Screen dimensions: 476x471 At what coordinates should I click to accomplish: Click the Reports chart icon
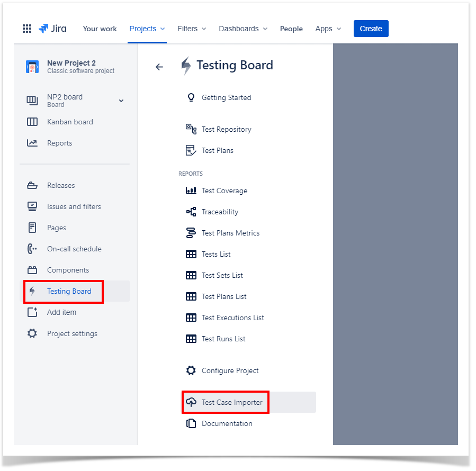pos(32,143)
